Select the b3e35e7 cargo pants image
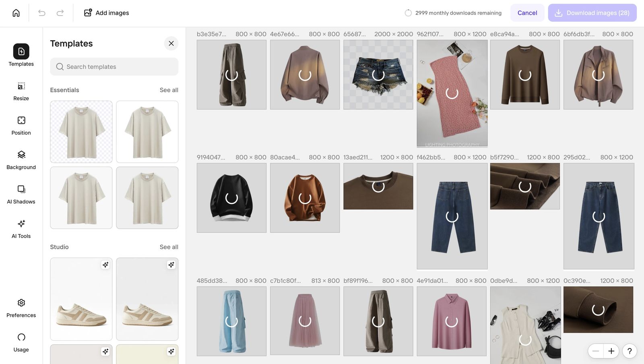The width and height of the screenshot is (644, 364). pos(231,74)
